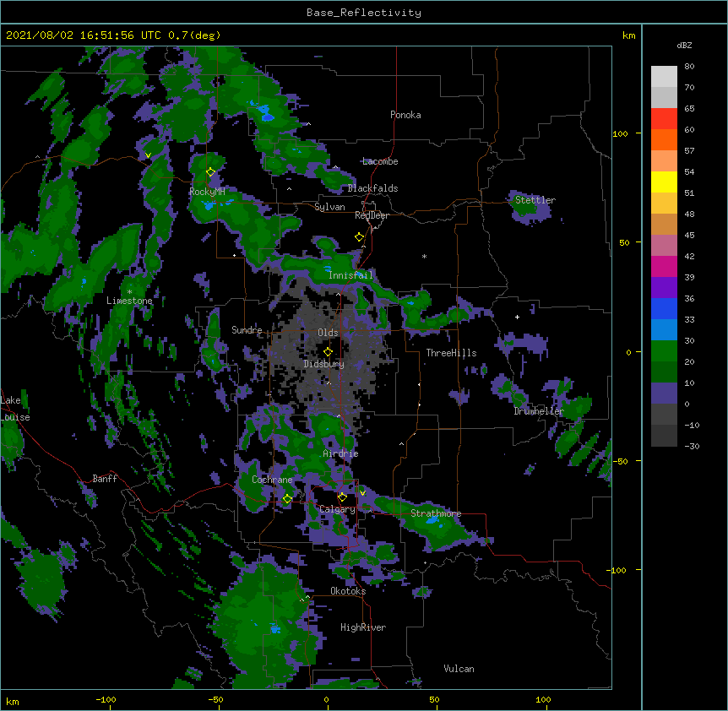
Task: Pick the red 60-65 dBZ legend color
Action: tap(664, 119)
